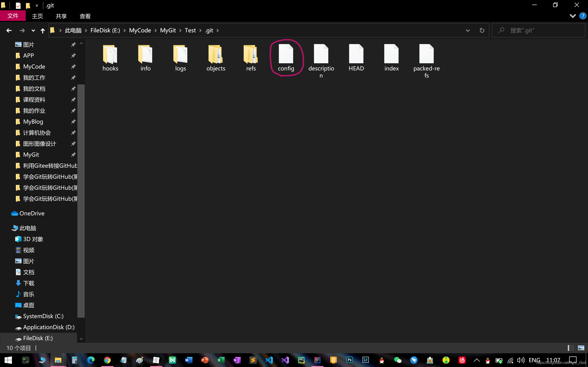
Task: Switch to details list view
Action: (571, 348)
